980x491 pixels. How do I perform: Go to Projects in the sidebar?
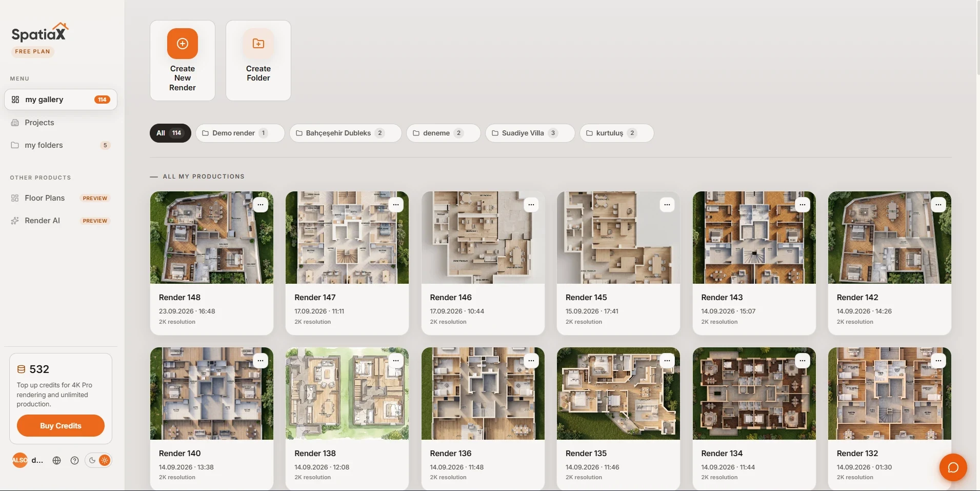pyautogui.click(x=61, y=123)
